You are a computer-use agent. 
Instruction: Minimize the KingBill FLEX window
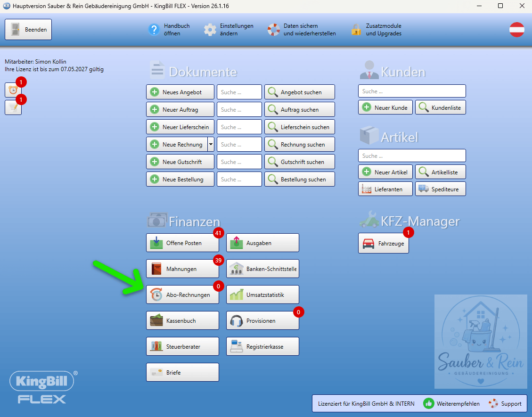(479, 6)
